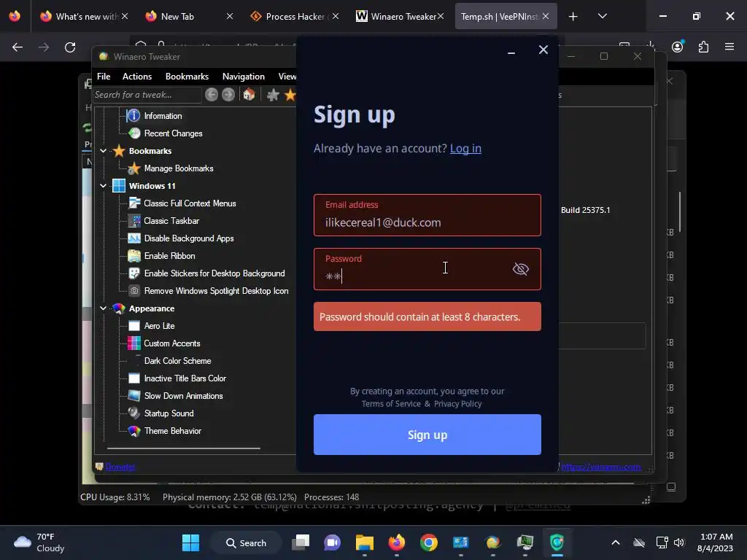The height and width of the screenshot is (560, 747).
Task: Toggle password visibility eye icon
Action: pos(520,269)
